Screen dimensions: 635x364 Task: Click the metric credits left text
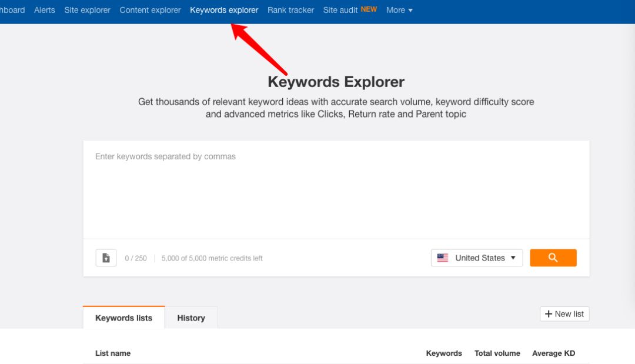click(x=212, y=258)
